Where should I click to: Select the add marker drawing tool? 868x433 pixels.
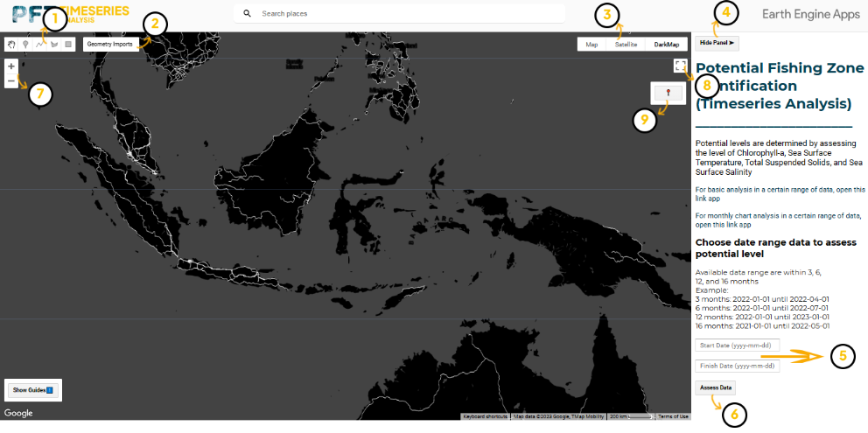tap(25, 44)
